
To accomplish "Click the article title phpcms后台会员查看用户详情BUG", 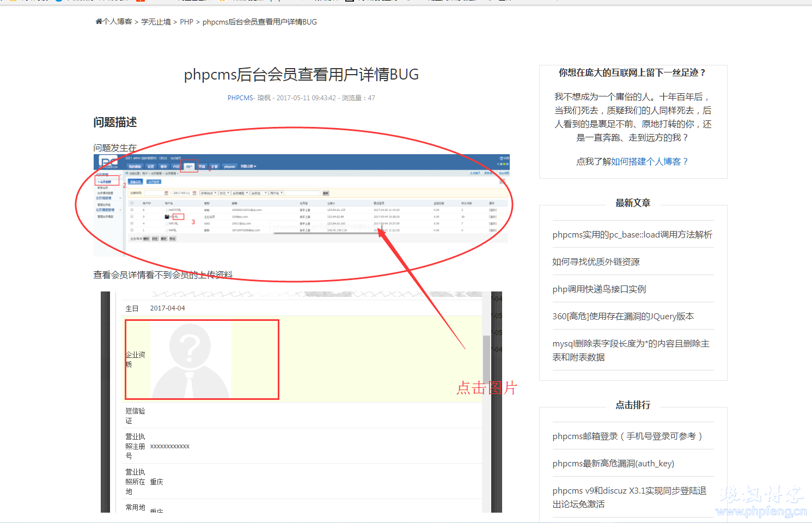I will tap(301, 74).
